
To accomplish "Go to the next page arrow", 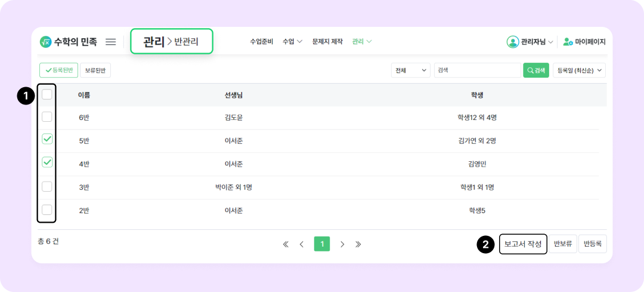I will click(342, 244).
